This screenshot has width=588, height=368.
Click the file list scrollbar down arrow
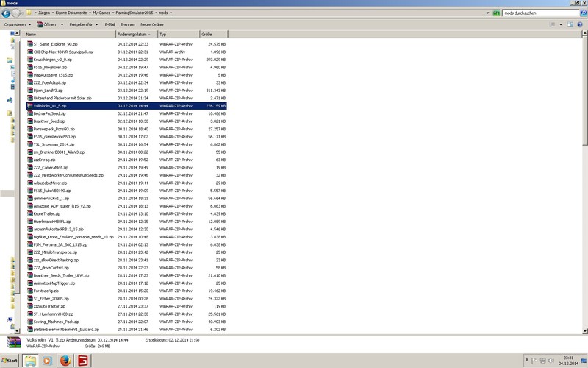tap(584, 330)
